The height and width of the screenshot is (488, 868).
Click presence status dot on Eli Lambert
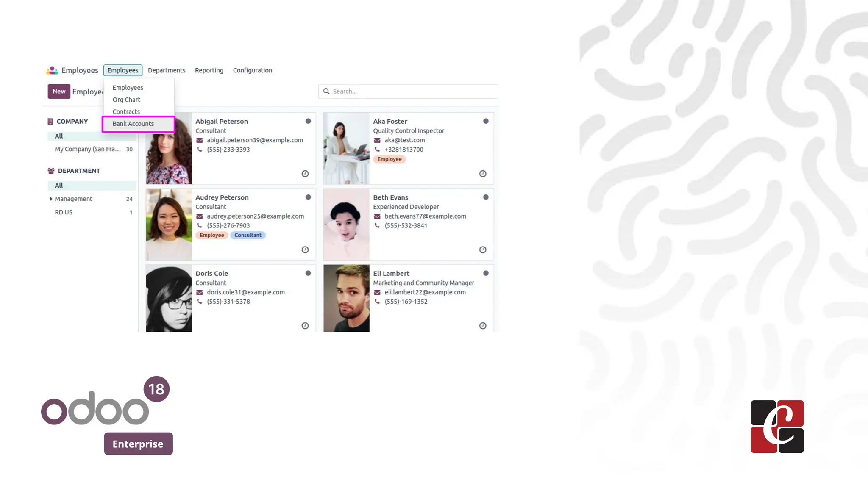[486, 273]
